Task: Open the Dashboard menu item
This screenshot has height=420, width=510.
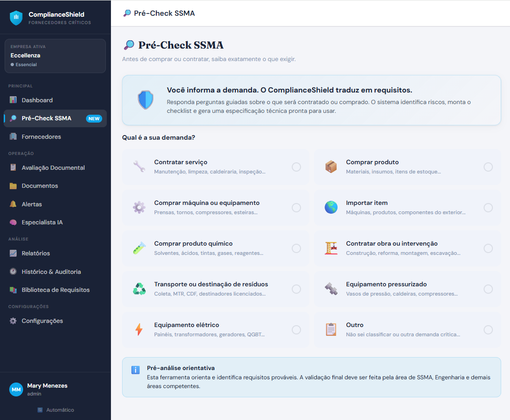Action: (55, 100)
